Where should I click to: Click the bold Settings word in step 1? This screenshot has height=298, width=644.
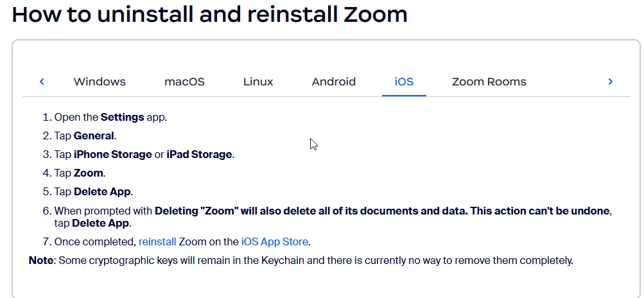(123, 117)
